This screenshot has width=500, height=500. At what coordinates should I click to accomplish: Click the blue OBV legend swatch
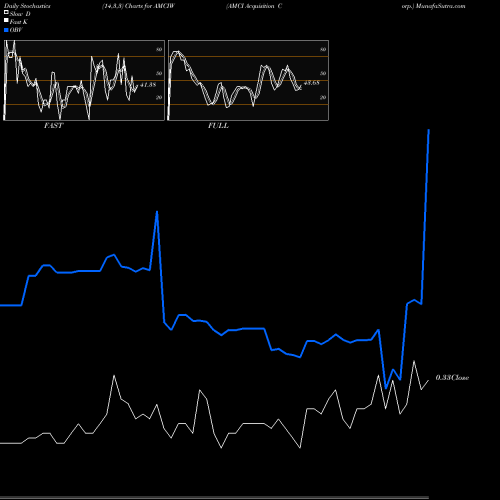pyautogui.click(x=6, y=30)
